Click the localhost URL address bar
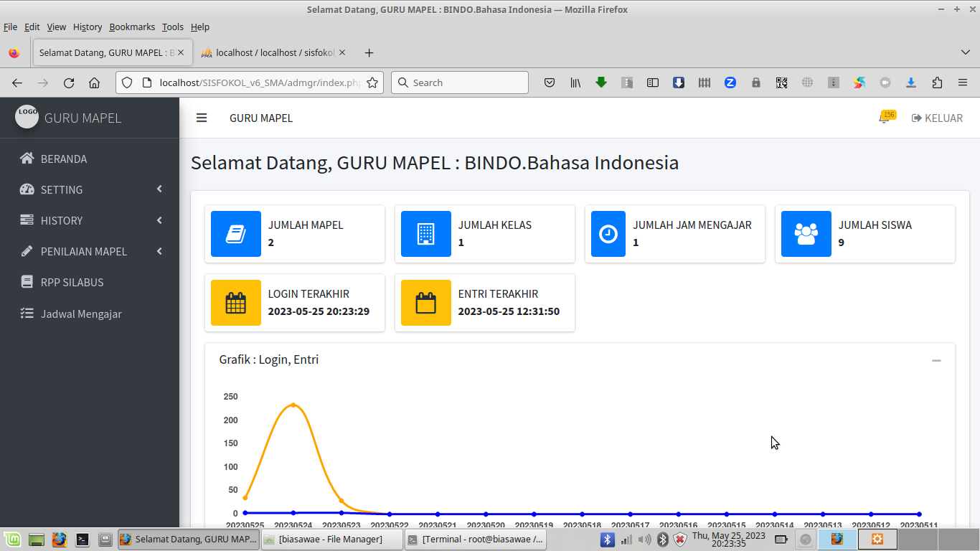 [x=249, y=83]
